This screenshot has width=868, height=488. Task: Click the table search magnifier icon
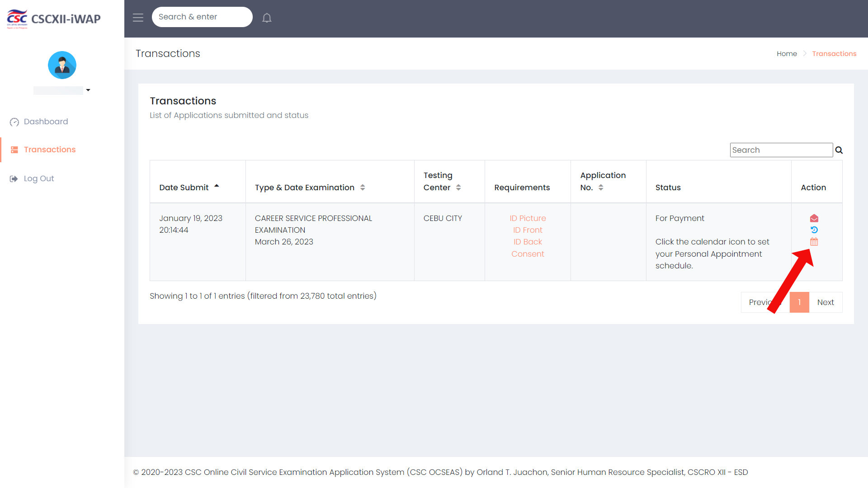point(839,150)
